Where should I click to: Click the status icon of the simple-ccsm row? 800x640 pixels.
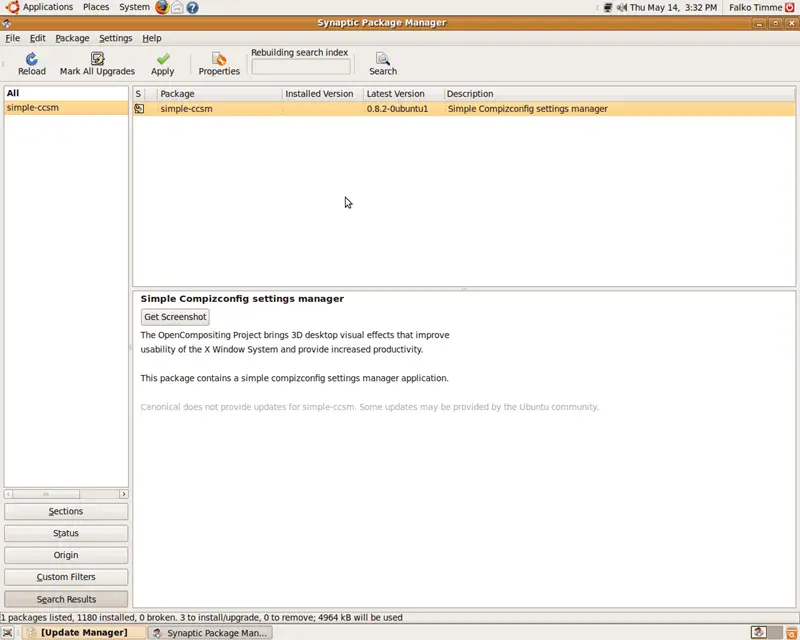(x=139, y=109)
